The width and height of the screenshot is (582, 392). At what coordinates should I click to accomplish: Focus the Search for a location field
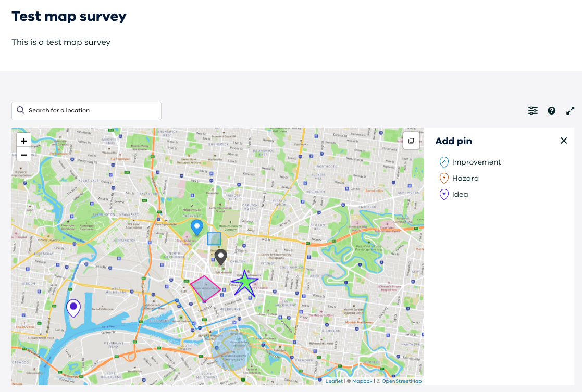point(86,110)
